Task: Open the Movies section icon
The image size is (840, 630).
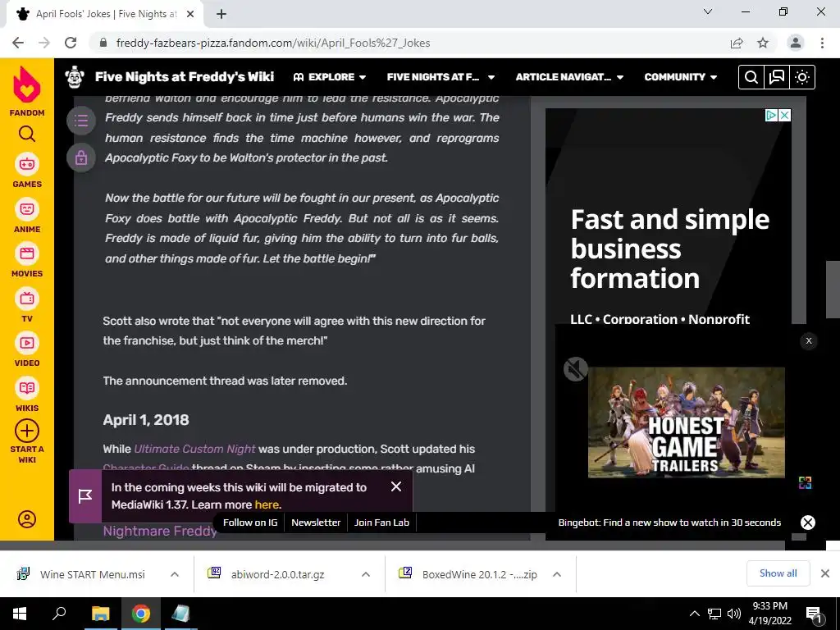Action: pyautogui.click(x=27, y=253)
